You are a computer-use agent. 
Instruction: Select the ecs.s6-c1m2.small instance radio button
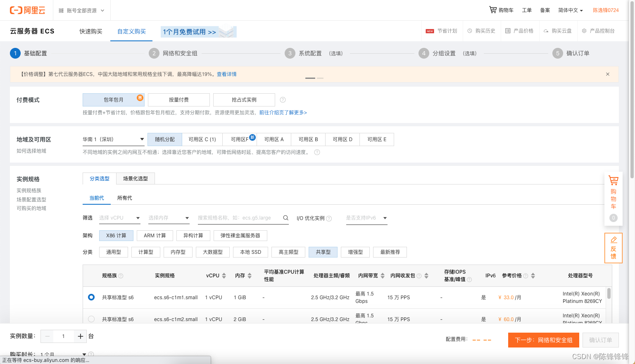[91, 319]
